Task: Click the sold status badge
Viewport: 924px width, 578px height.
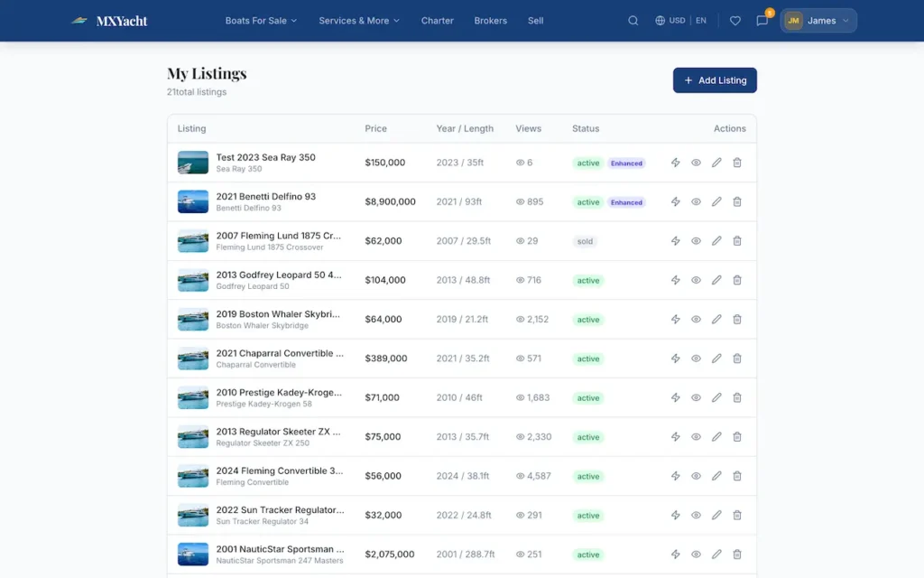Action: tap(585, 241)
